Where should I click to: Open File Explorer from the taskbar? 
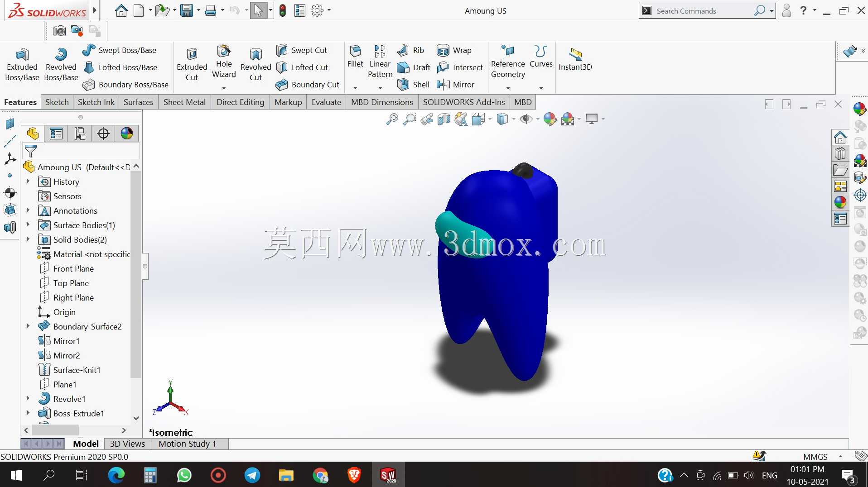tap(286, 475)
